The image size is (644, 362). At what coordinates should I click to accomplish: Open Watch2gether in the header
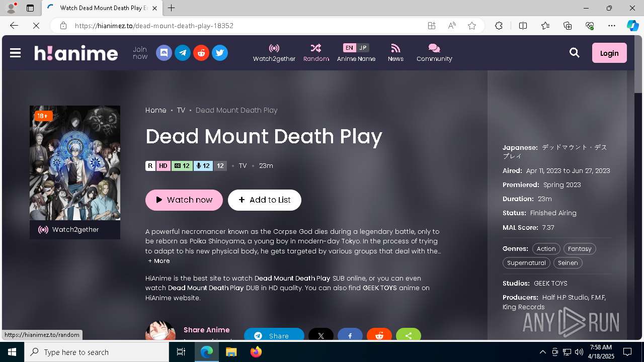click(x=274, y=53)
